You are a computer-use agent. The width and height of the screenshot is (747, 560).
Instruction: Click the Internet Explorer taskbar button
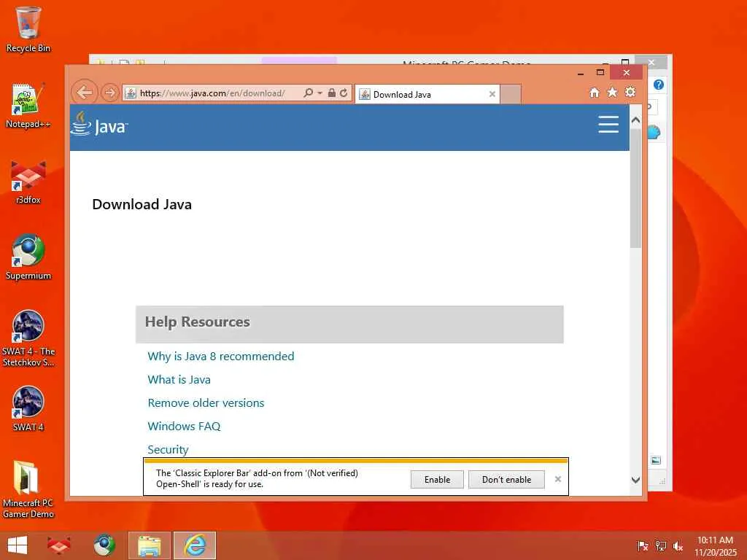(195, 545)
